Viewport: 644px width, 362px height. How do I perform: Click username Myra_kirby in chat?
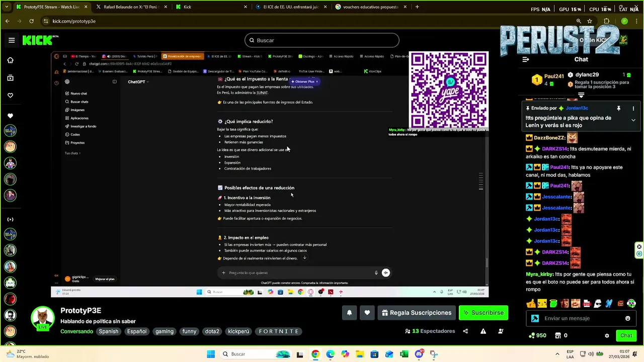tap(539, 274)
